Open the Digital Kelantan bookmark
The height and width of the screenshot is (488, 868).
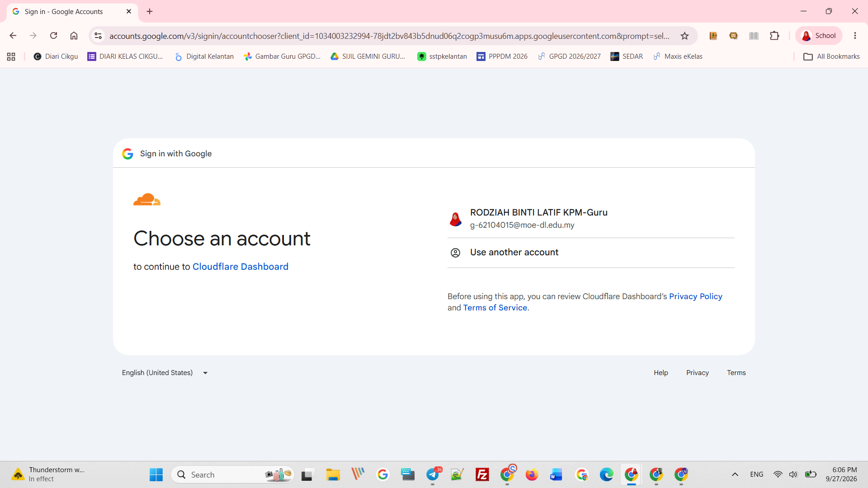tap(204, 56)
